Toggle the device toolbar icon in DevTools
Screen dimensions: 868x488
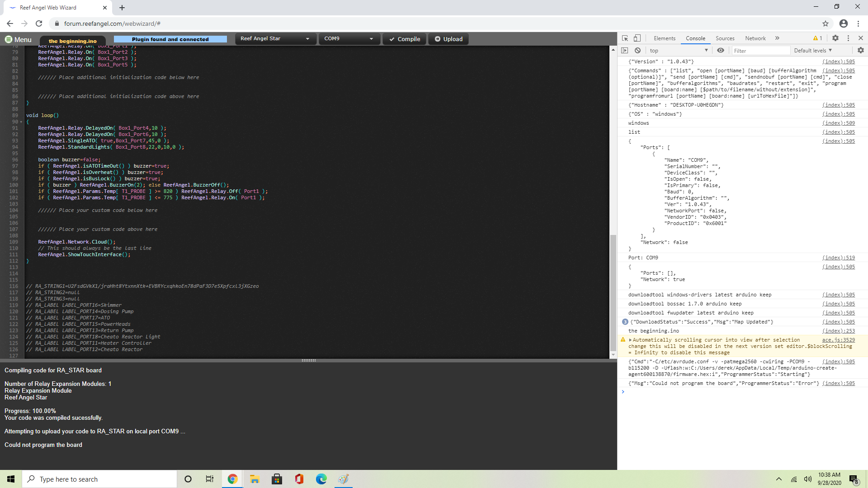[637, 38]
